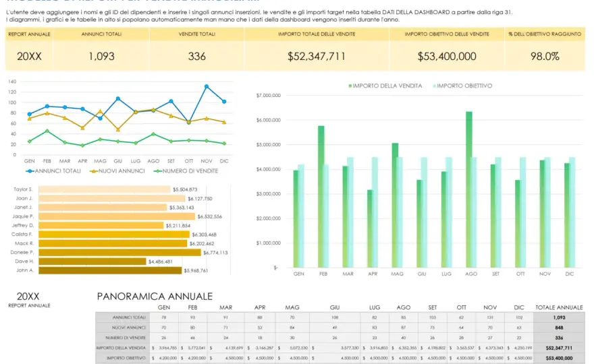Viewport: 594px width, 364px height.
Task: Select the ANNUNCI TOTALI value 1,093 in the summary
Action: point(101,57)
